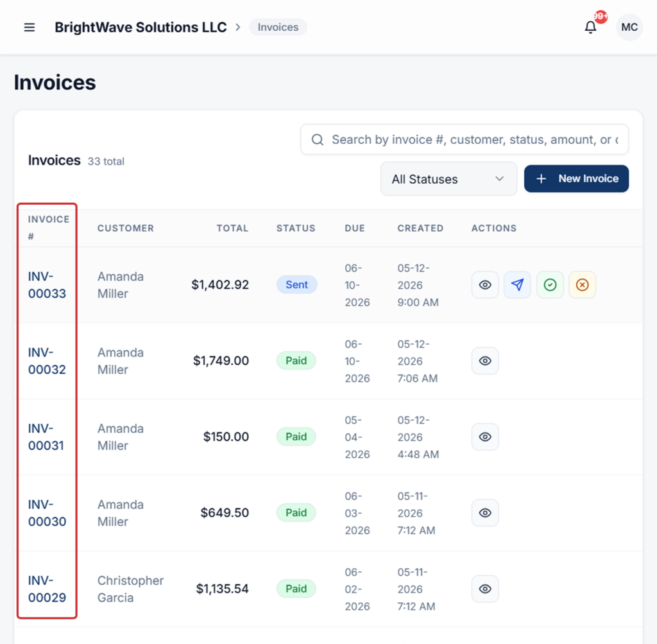The height and width of the screenshot is (644, 657).
Task: Open the MC user avatar menu
Action: (629, 27)
